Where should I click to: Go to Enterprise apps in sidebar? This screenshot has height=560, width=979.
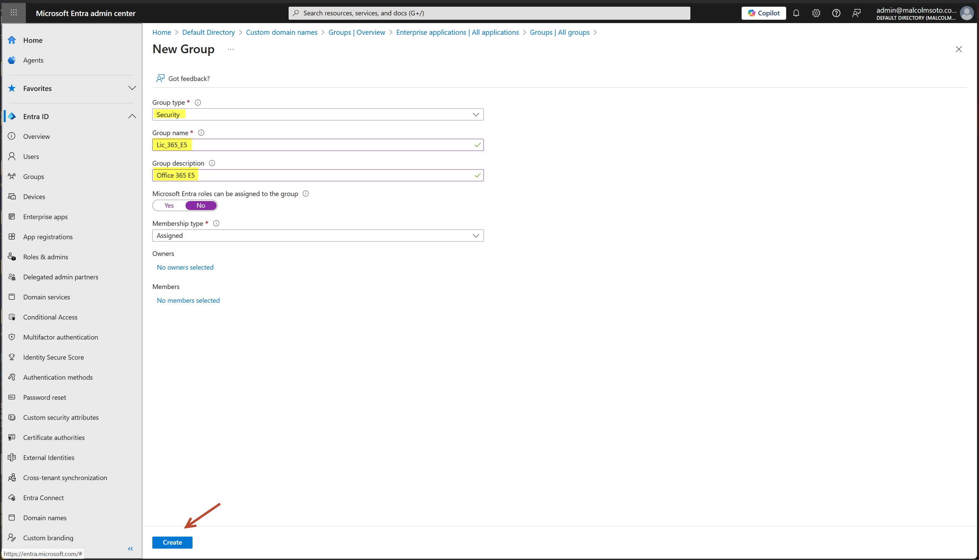(x=45, y=216)
